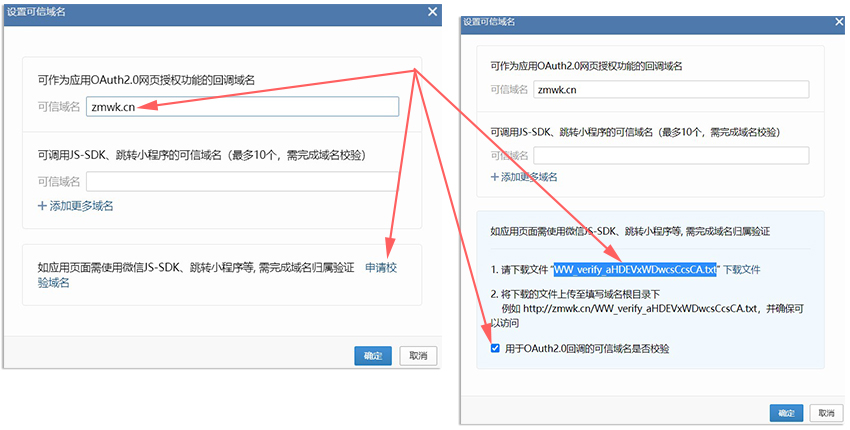
Task: Click 下载文件 link
Action: pos(742,269)
